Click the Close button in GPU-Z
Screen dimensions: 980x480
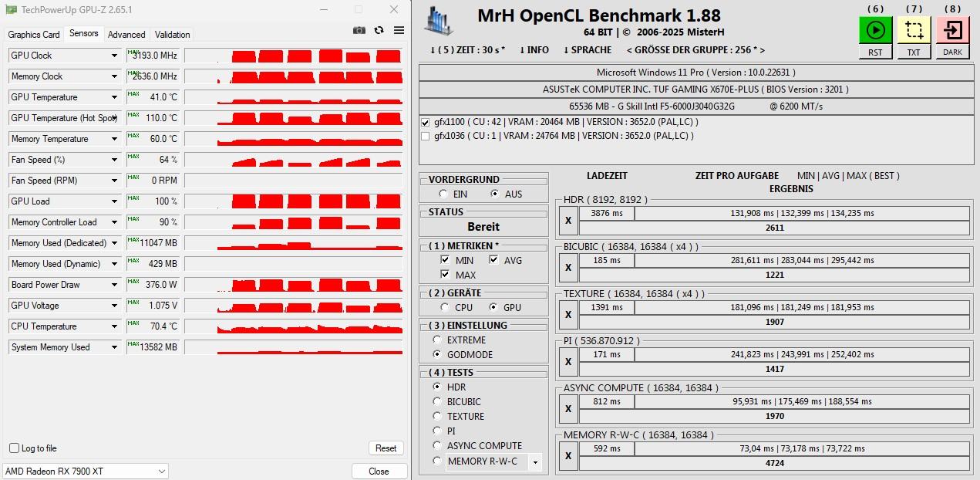click(379, 472)
